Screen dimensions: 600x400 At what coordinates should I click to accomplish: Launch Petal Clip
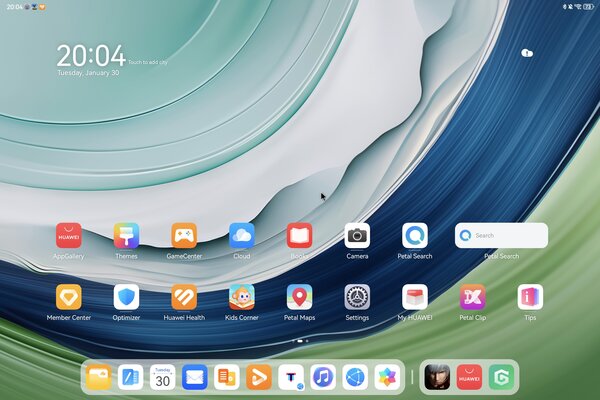tap(473, 297)
